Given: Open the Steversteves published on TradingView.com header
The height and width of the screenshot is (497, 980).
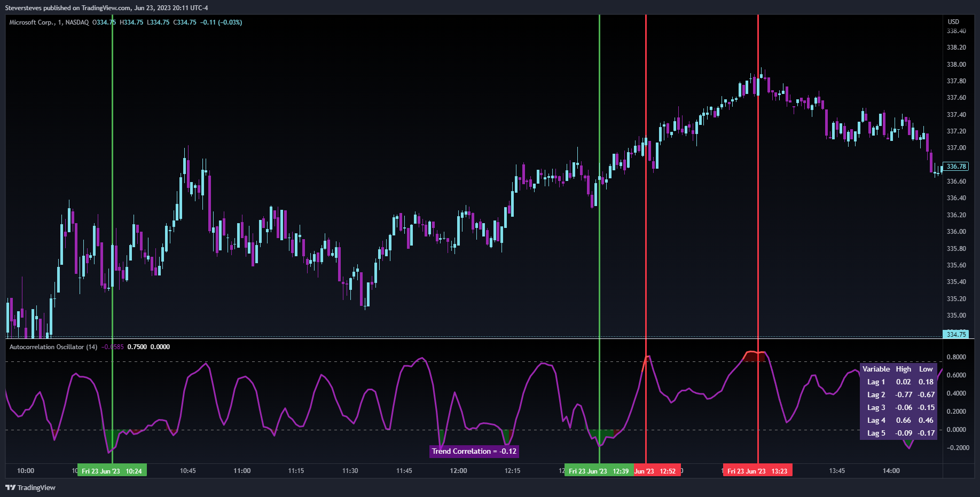Looking at the screenshot, I should click(x=107, y=7).
